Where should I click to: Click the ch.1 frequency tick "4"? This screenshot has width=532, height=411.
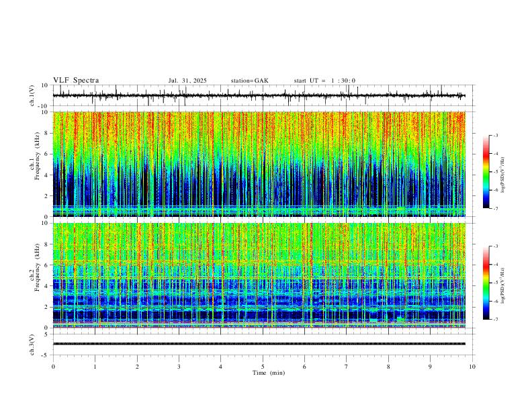coord(46,175)
